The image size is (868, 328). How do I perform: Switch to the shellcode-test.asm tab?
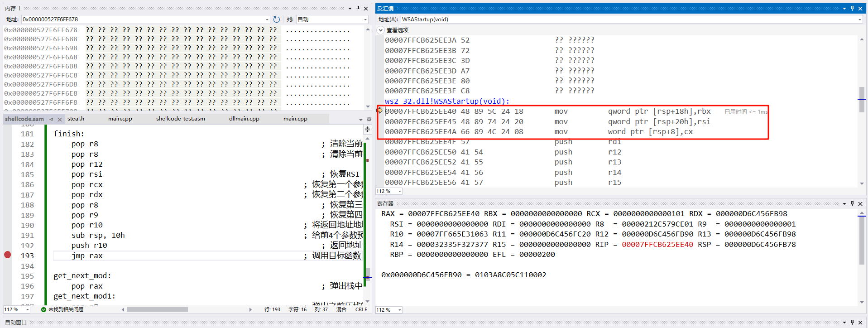[x=180, y=119]
